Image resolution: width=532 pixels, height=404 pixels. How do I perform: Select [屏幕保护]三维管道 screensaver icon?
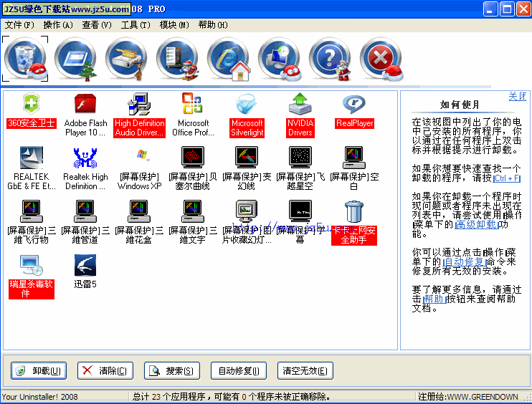pyautogui.click(x=85, y=211)
